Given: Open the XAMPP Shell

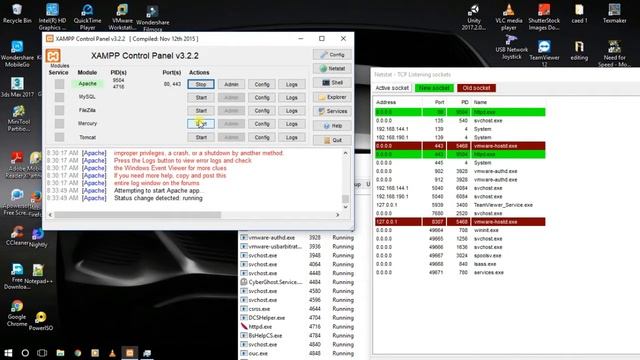Looking at the screenshot, I should click(x=332, y=83).
